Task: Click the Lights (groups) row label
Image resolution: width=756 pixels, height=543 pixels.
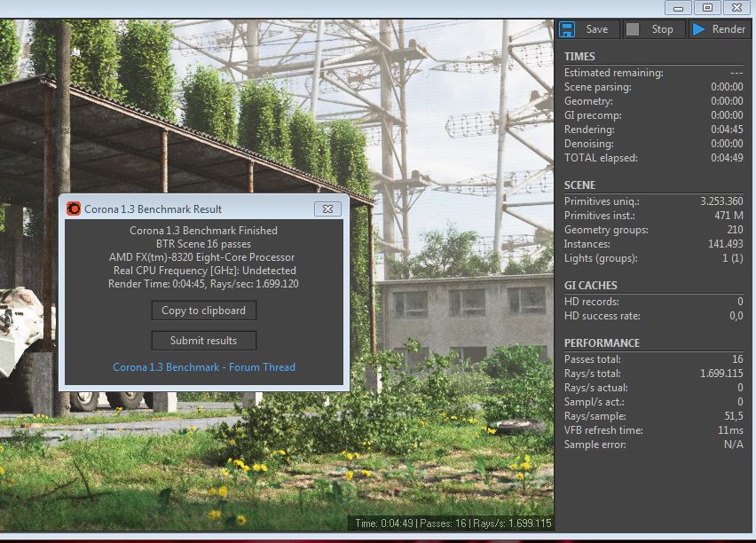Action: (x=601, y=258)
